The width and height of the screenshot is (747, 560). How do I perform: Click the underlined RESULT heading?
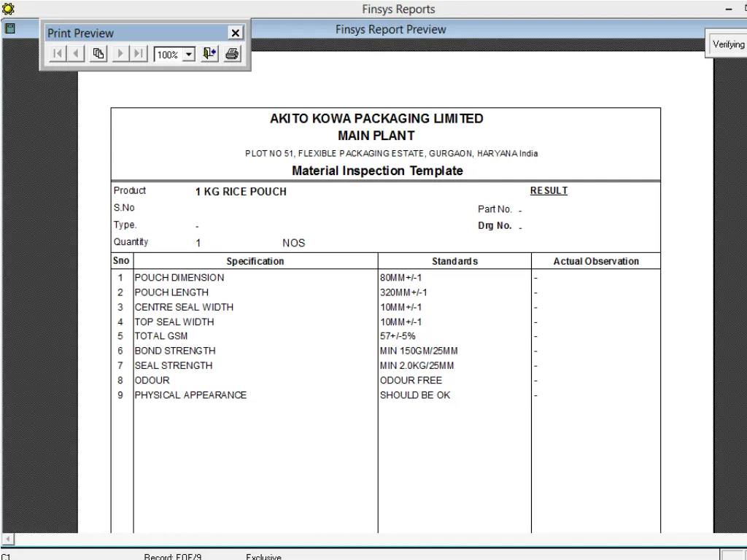[549, 190]
